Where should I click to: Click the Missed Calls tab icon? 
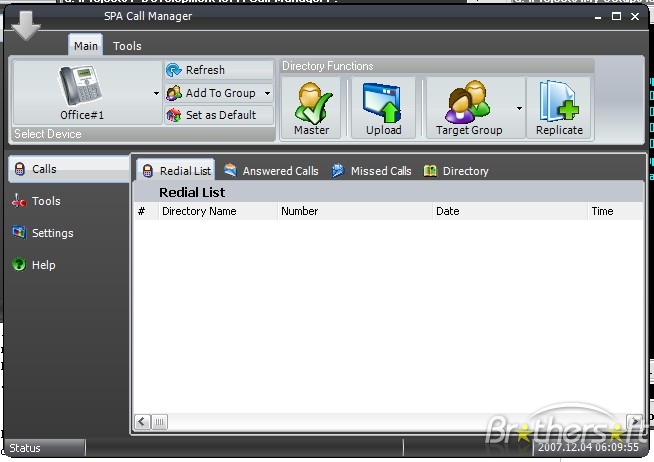338,171
